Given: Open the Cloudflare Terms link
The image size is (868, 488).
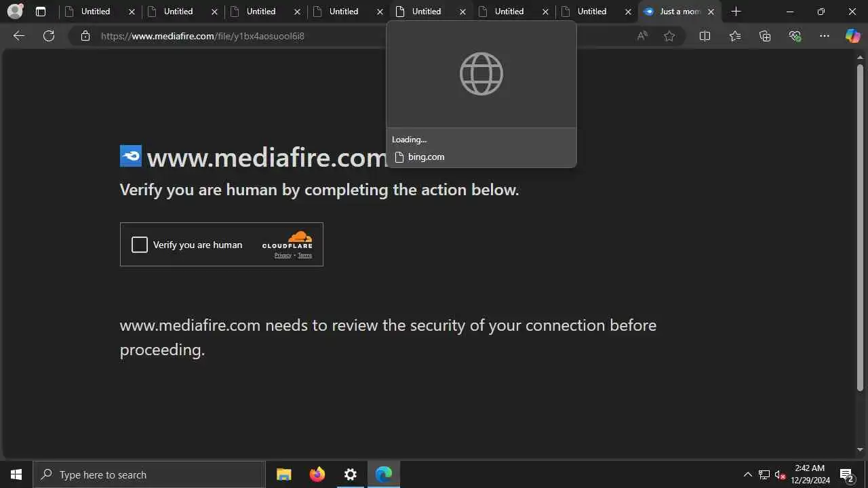Looking at the screenshot, I should 305,255.
